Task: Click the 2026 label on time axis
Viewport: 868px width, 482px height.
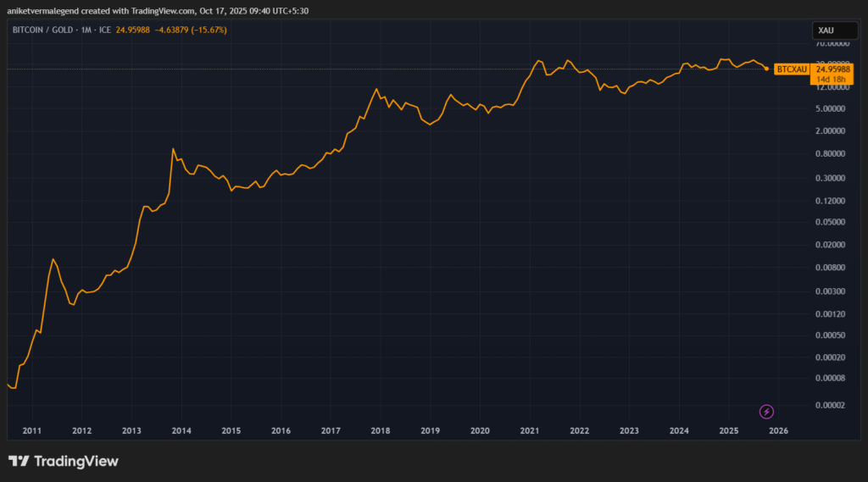Action: [778, 431]
